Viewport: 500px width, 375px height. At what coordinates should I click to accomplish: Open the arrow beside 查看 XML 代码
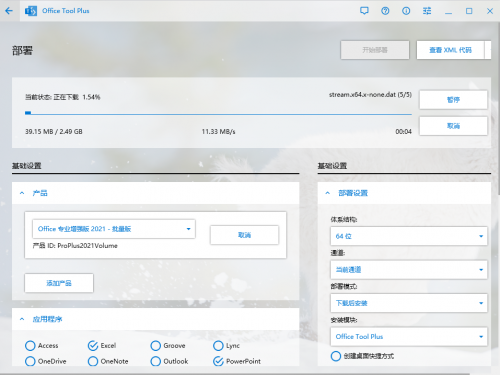click(x=488, y=50)
